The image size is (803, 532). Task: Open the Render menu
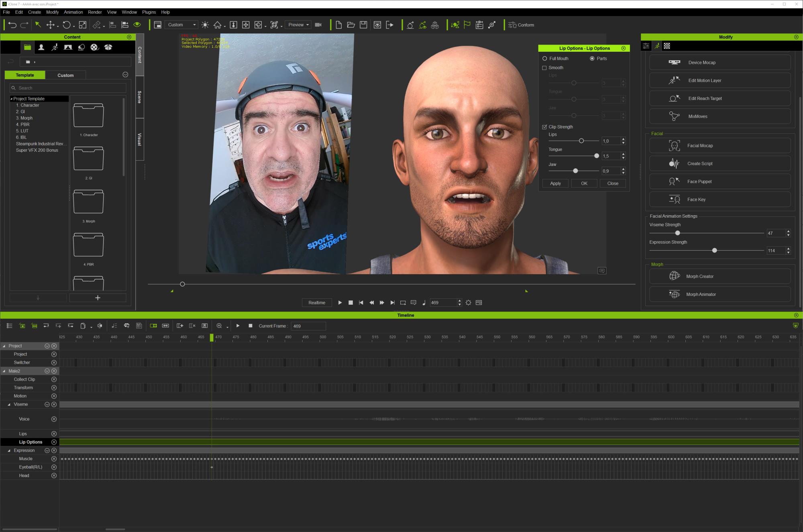pos(95,12)
